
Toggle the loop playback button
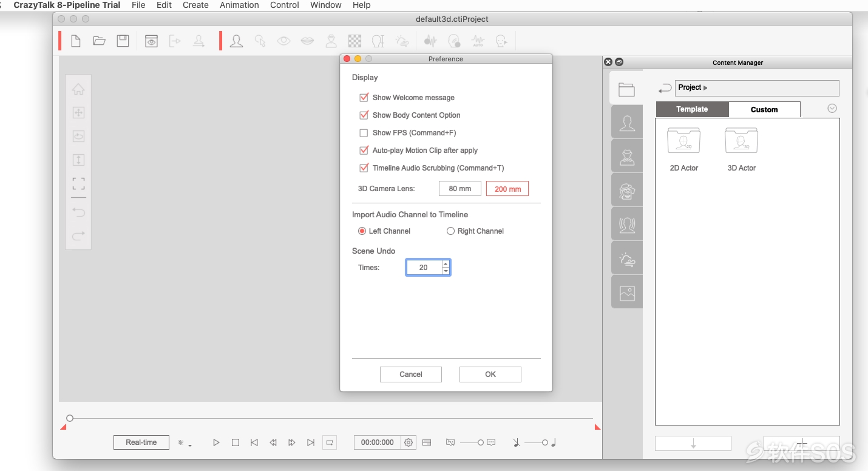pos(330,442)
